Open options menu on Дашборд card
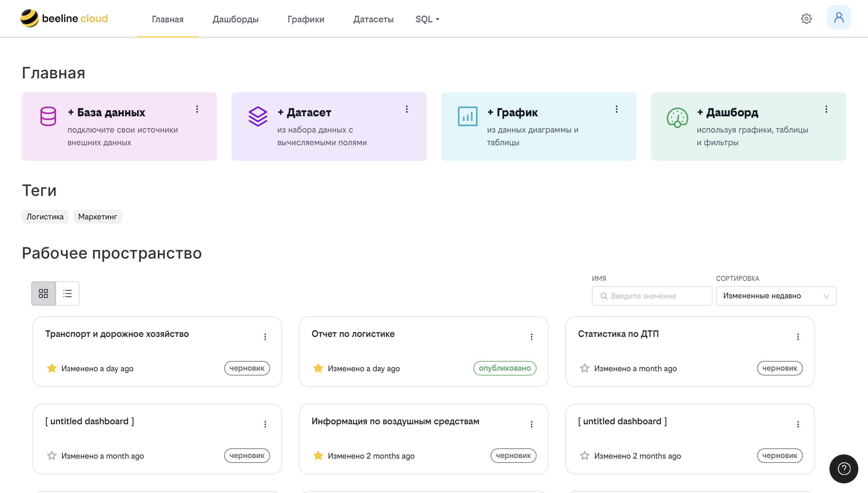 [826, 109]
